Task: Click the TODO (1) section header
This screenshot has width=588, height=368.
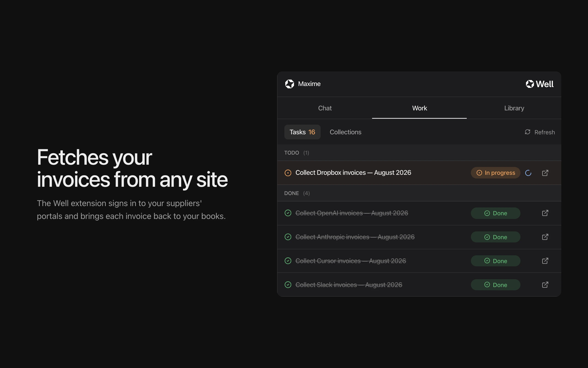Action: click(x=419, y=152)
